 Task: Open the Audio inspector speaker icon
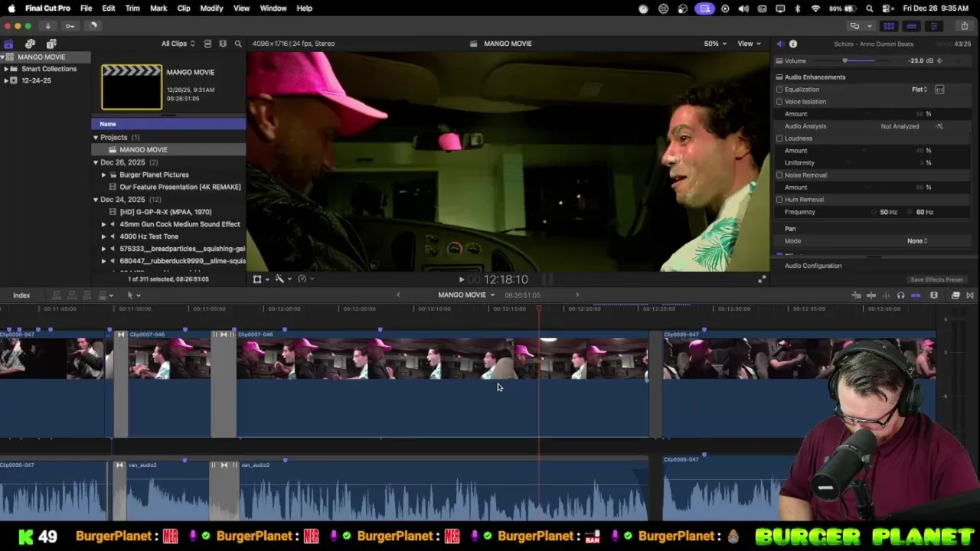[x=780, y=44]
